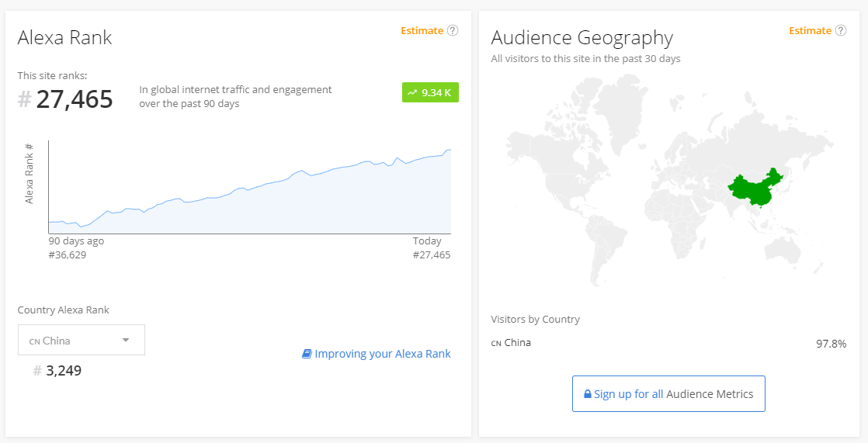868x443 pixels.
Task: Click the Country Alexa Rank label
Action: coord(63,310)
